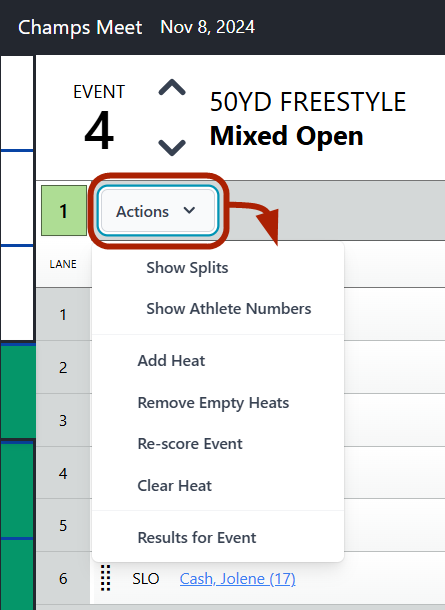The width and height of the screenshot is (445, 610).
Task: Choose Show Athlete Numbers option
Action: (229, 309)
